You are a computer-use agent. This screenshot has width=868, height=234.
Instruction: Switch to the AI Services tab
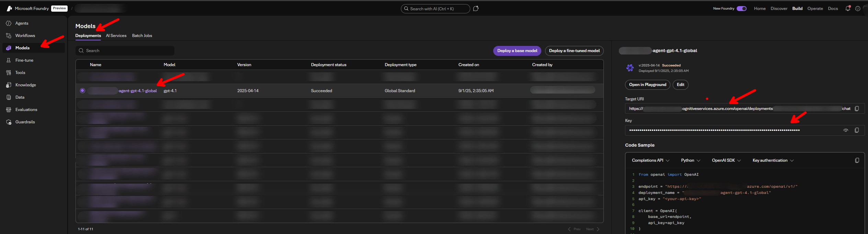pos(116,36)
